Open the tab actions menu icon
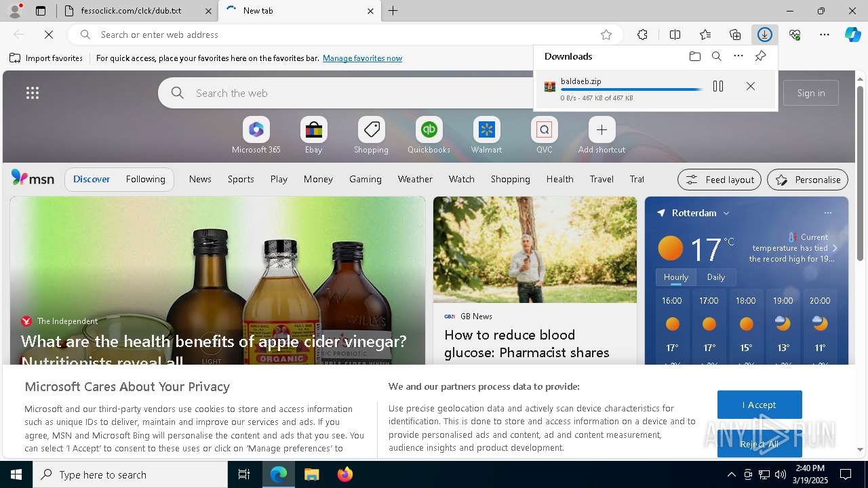868x488 pixels. [x=41, y=11]
